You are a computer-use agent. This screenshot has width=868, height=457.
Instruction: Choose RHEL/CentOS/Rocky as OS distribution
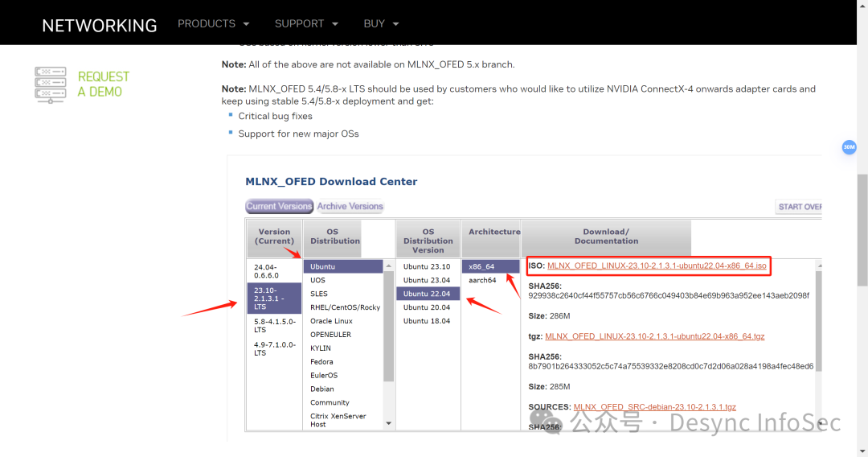345,307
